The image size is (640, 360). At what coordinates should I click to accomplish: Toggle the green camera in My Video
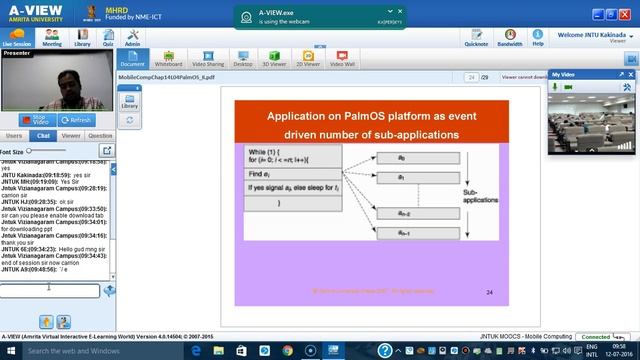[568, 87]
